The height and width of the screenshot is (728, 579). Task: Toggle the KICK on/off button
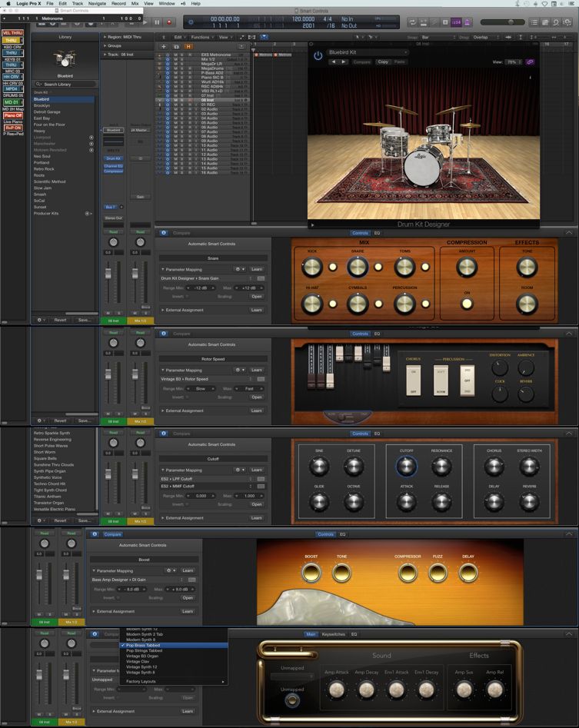pos(333,267)
